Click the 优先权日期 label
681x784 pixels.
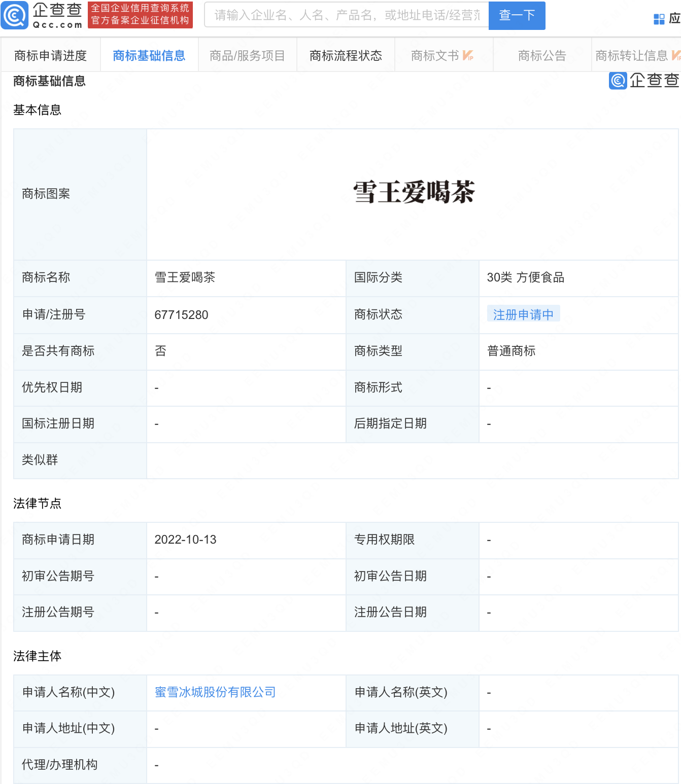pyautogui.click(x=52, y=387)
